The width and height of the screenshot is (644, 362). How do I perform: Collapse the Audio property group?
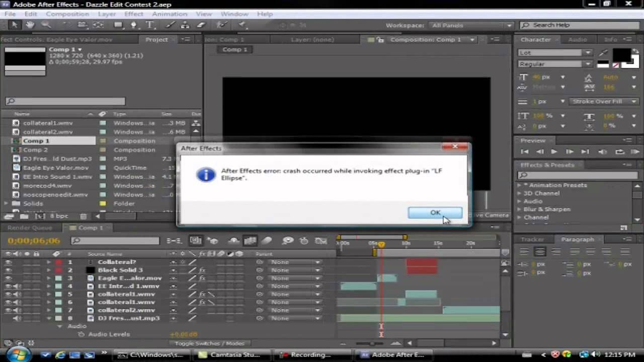59,326
